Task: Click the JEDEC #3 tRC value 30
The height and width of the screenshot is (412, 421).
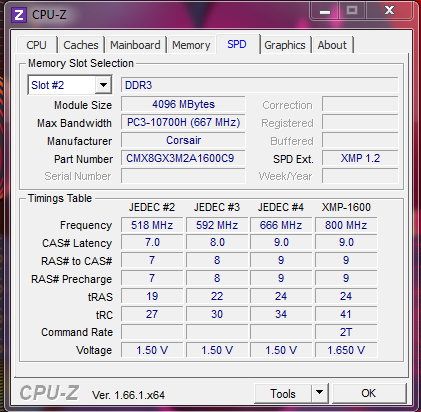Action: coord(217,314)
